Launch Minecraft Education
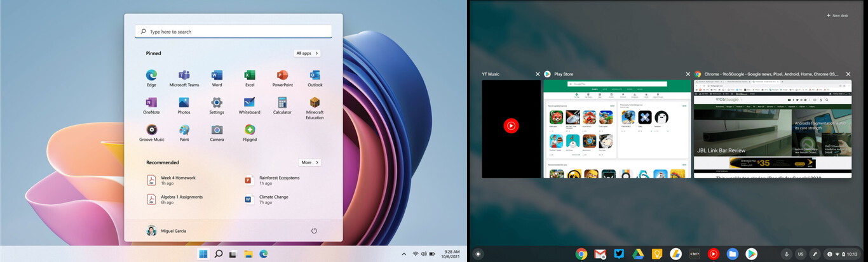This screenshot has width=868, height=262. pos(315,108)
